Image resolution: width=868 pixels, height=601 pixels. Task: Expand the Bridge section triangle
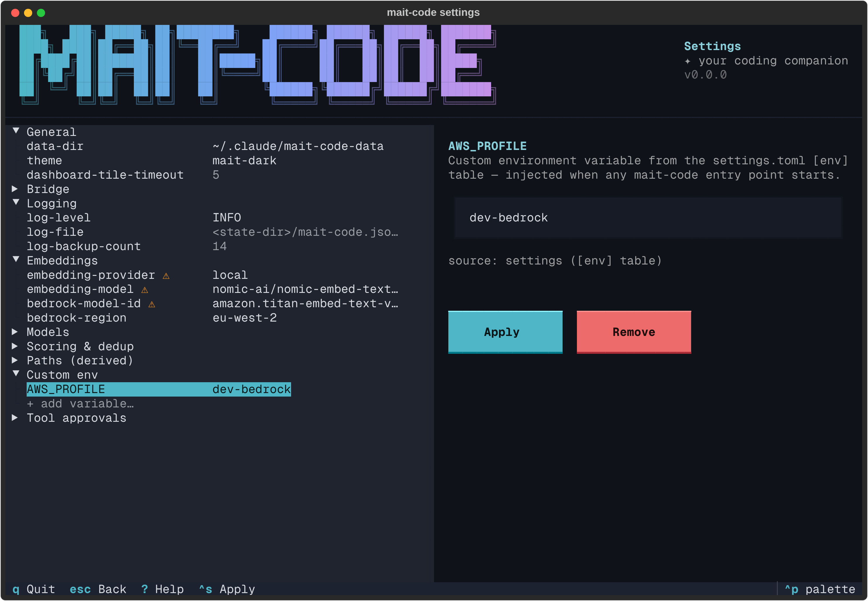click(15, 189)
